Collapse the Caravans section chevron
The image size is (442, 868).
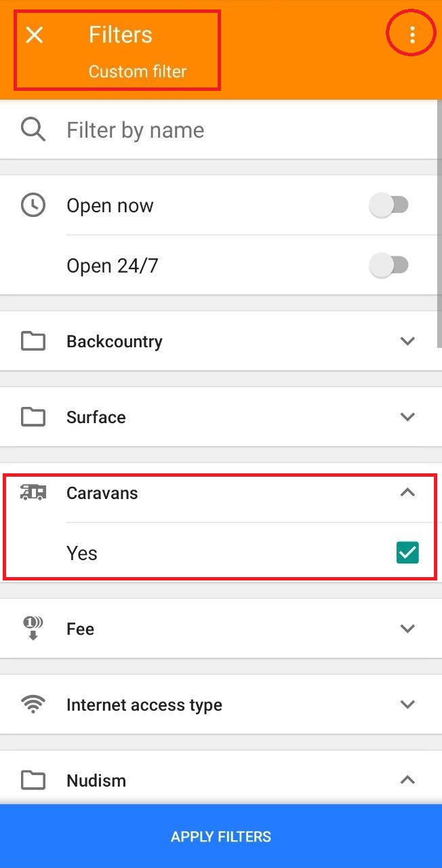[x=407, y=493]
